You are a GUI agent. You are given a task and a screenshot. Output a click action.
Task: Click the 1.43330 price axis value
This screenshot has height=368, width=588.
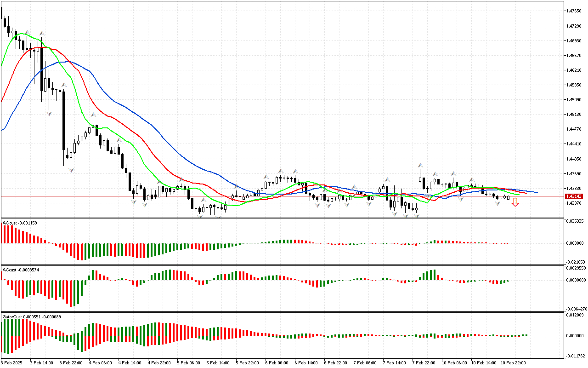point(574,188)
